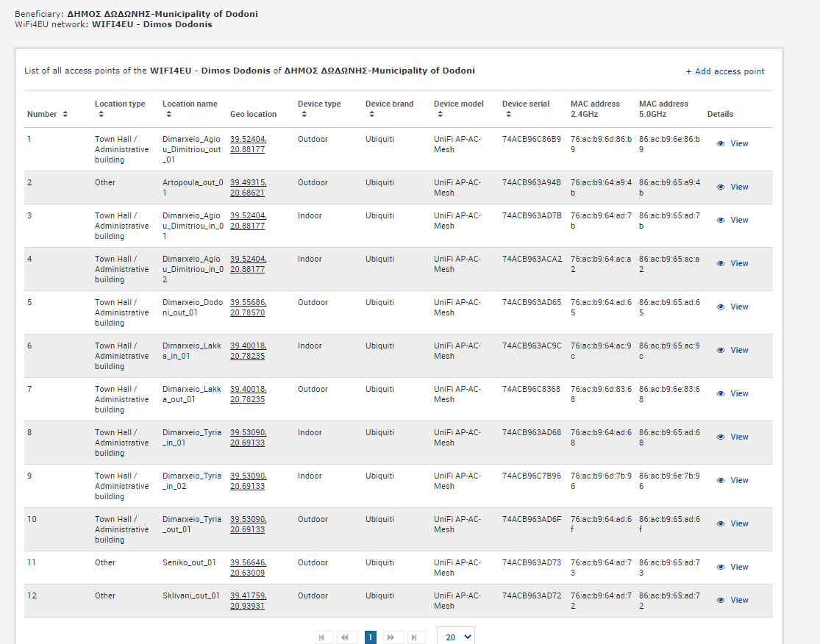
Task: Add a new access point
Action: point(725,71)
